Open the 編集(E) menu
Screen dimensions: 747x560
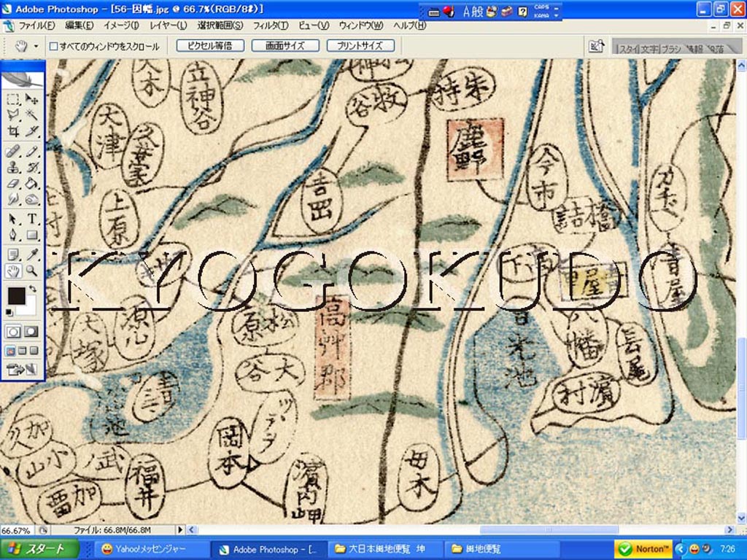click(80, 26)
